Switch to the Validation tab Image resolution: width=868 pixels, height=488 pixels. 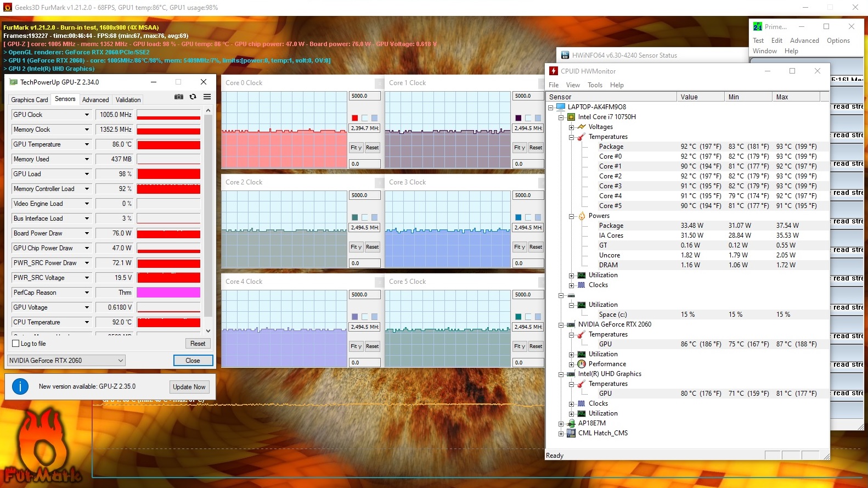128,100
